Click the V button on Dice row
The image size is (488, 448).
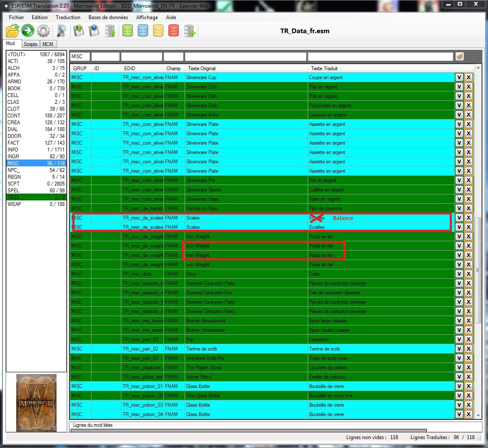(459, 274)
